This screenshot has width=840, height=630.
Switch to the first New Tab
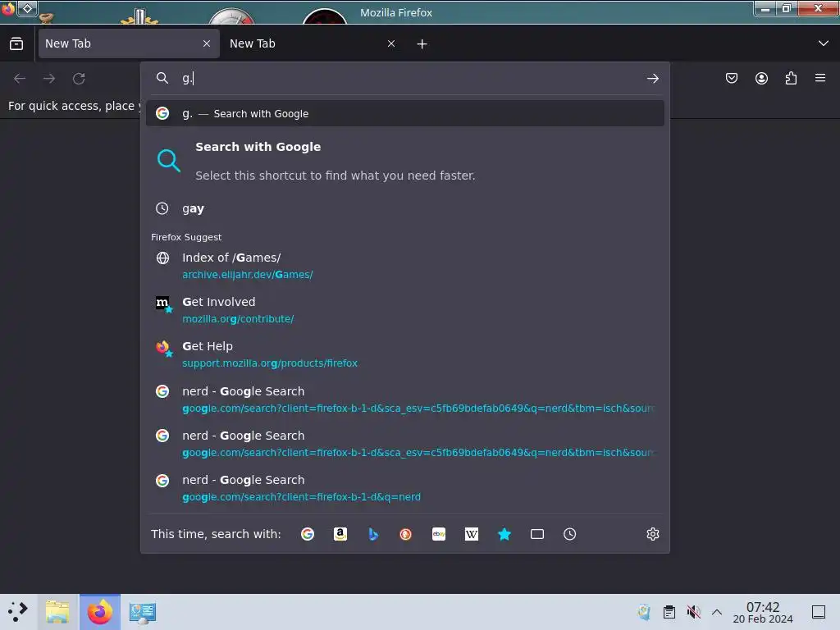click(129, 44)
